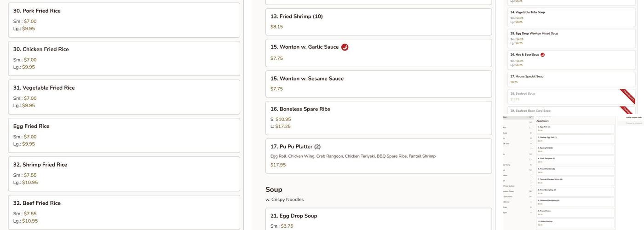
Task: Open the Chicken Fried Rice menu item
Action: tap(124, 58)
